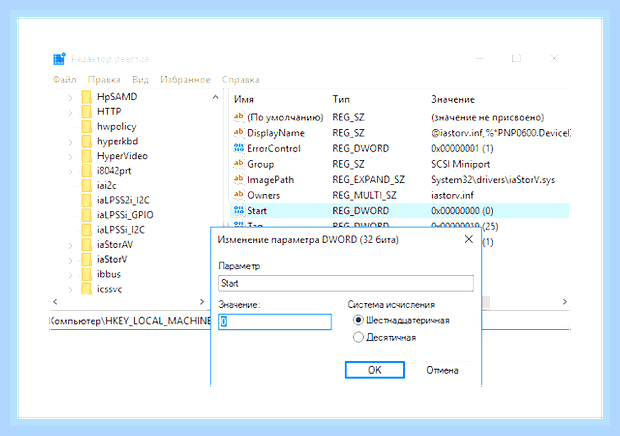Click the ImagePath string value icon
This screenshot has width=620, height=436.
(239, 179)
